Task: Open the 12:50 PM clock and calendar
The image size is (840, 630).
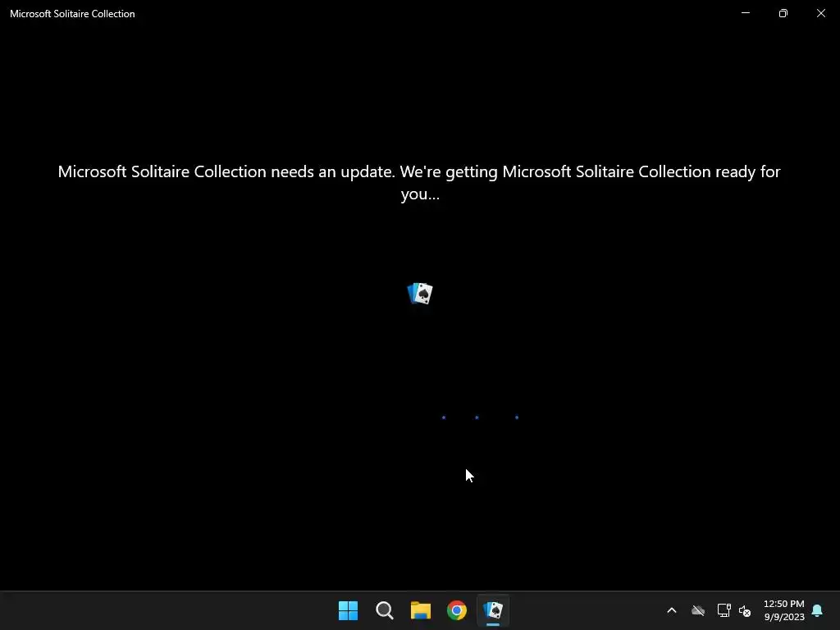Action: [783, 610]
